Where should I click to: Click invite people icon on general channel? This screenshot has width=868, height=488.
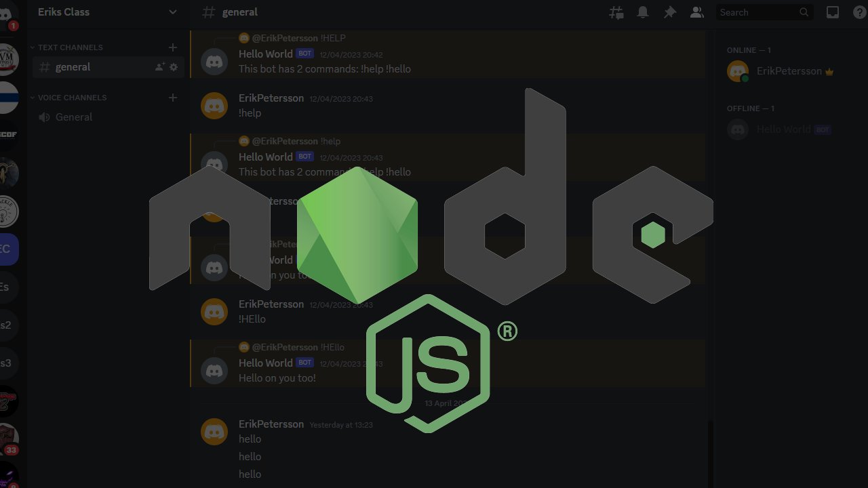click(x=159, y=67)
